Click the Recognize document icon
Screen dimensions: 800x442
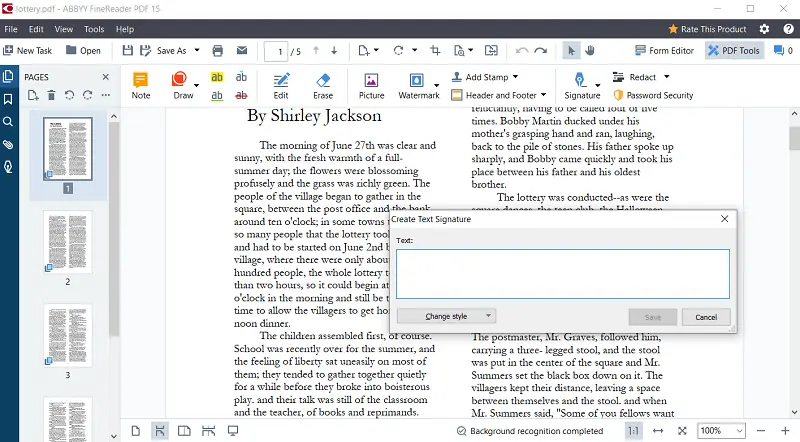459,51
